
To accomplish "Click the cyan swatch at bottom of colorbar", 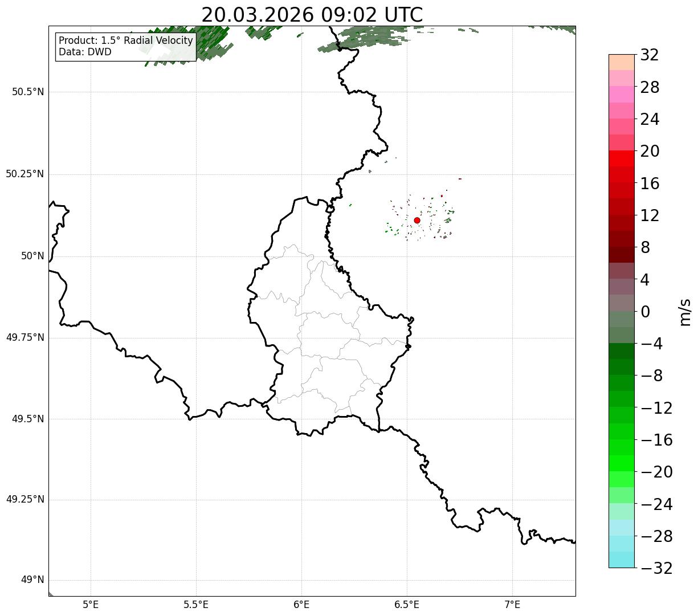I will coord(622,560).
